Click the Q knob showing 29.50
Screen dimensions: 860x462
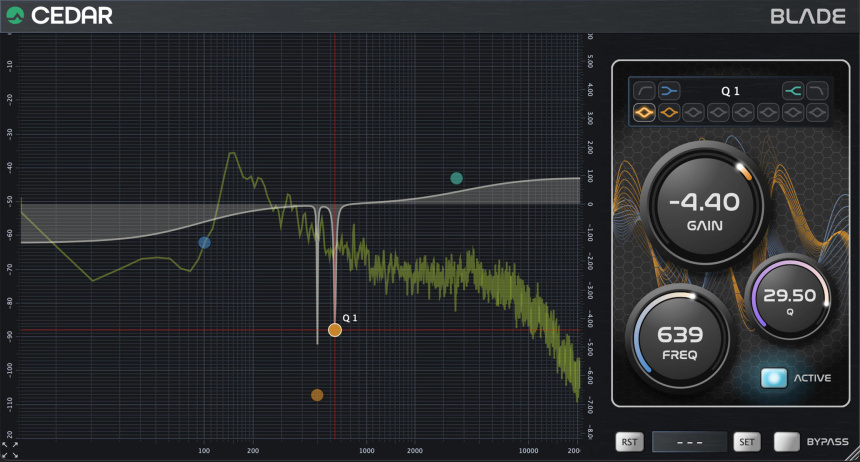click(790, 297)
